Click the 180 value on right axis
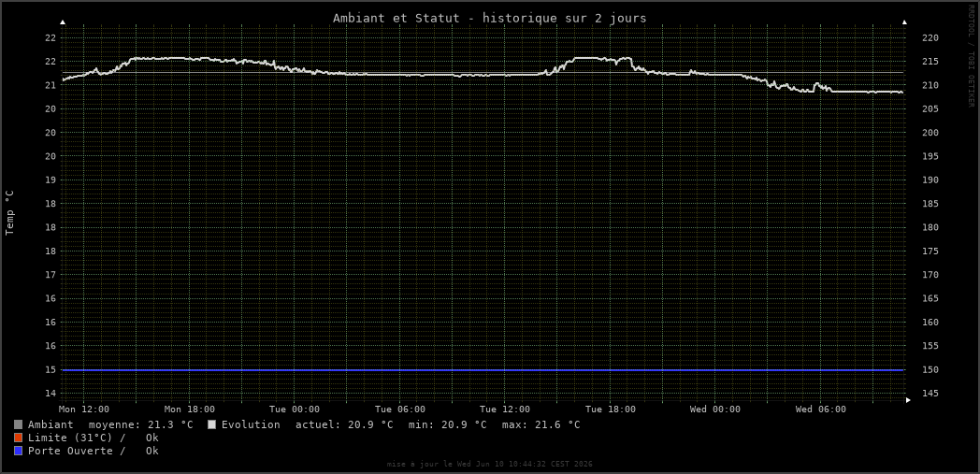The width and height of the screenshot is (980, 474). 930,227
